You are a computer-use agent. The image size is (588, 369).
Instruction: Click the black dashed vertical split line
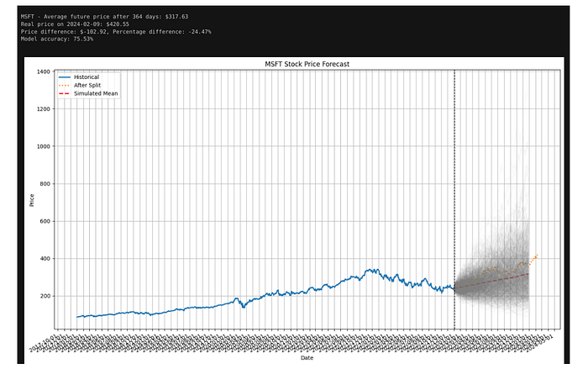coord(454,168)
